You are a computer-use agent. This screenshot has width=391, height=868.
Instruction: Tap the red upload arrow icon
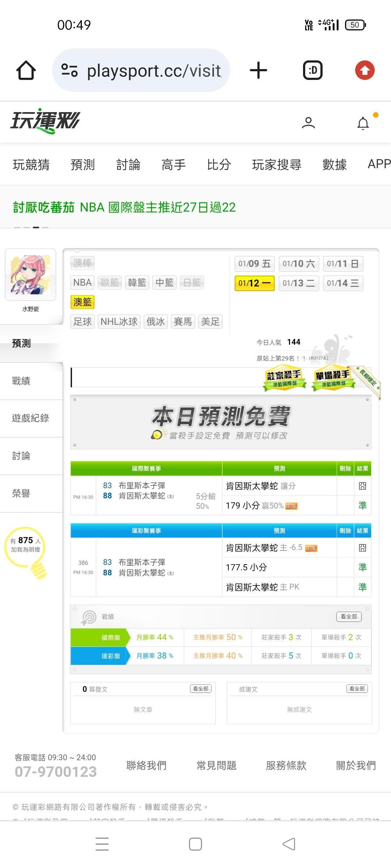(x=365, y=70)
